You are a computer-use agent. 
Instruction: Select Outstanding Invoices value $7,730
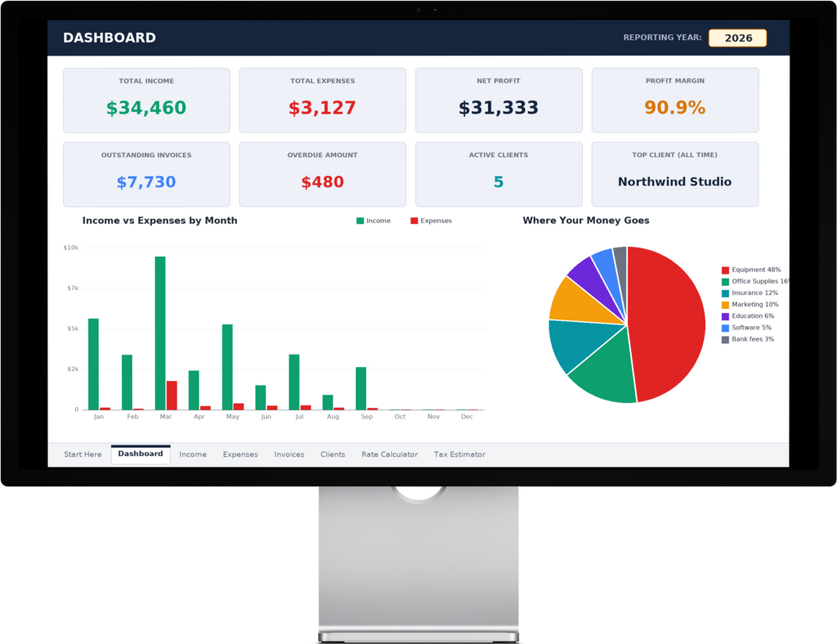pos(146,182)
